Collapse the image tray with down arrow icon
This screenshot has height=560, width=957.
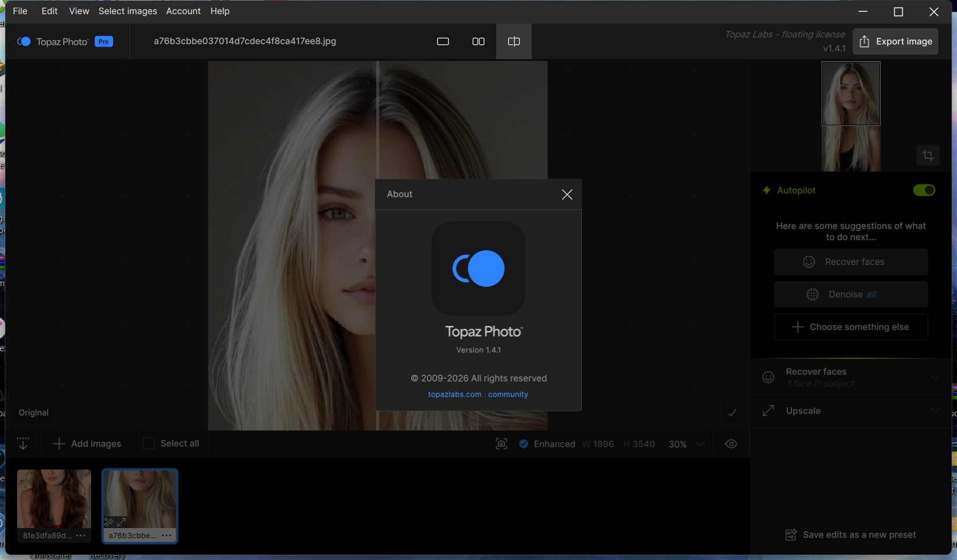[23, 444]
